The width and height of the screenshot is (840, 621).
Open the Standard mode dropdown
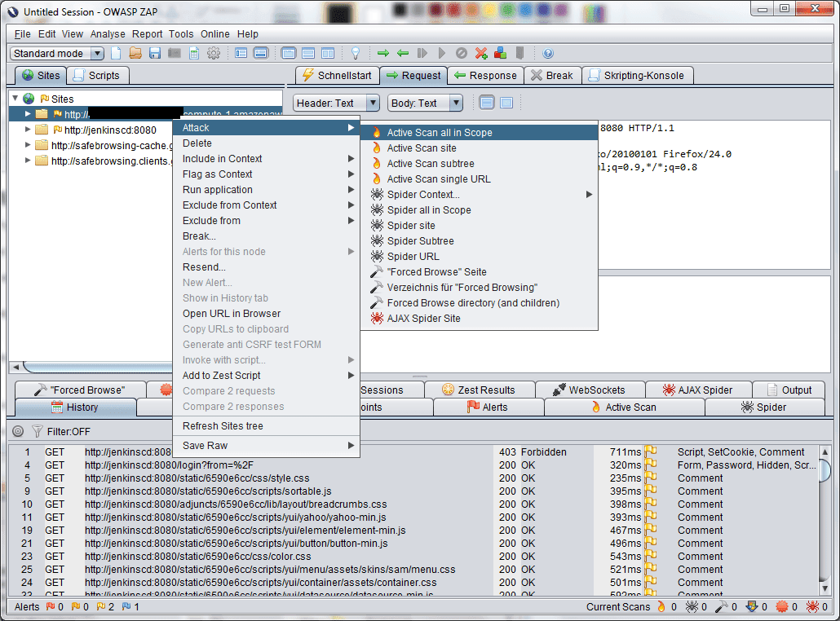57,54
